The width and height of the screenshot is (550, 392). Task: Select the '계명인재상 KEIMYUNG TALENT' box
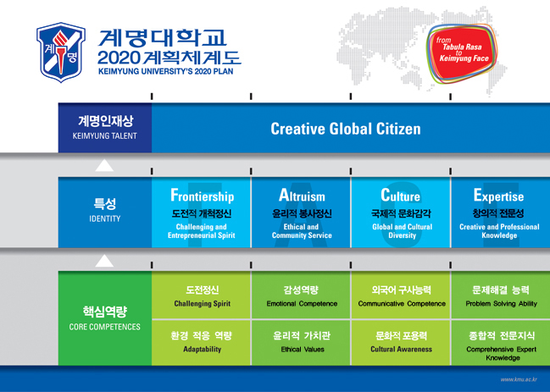click(105, 128)
